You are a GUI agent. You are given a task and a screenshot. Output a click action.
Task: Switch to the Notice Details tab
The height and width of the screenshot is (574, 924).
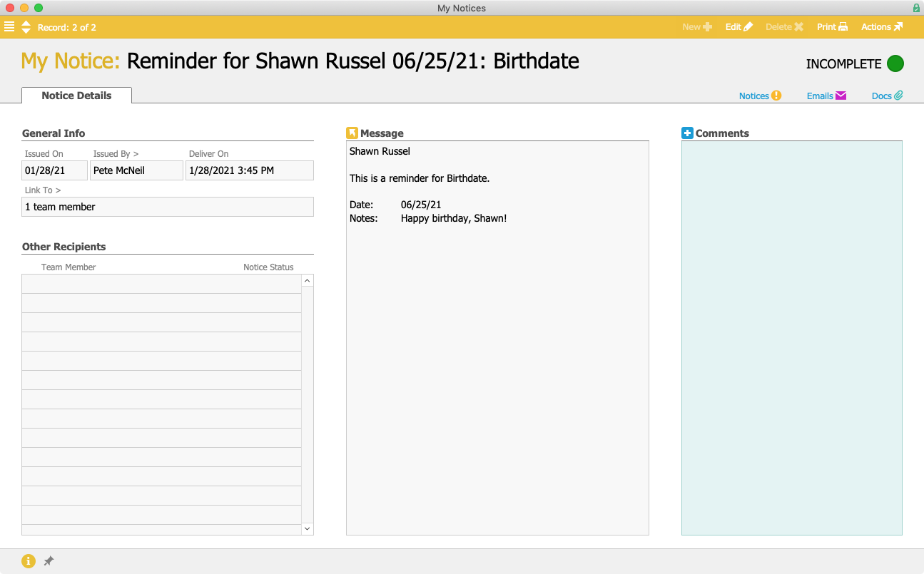[x=76, y=95]
